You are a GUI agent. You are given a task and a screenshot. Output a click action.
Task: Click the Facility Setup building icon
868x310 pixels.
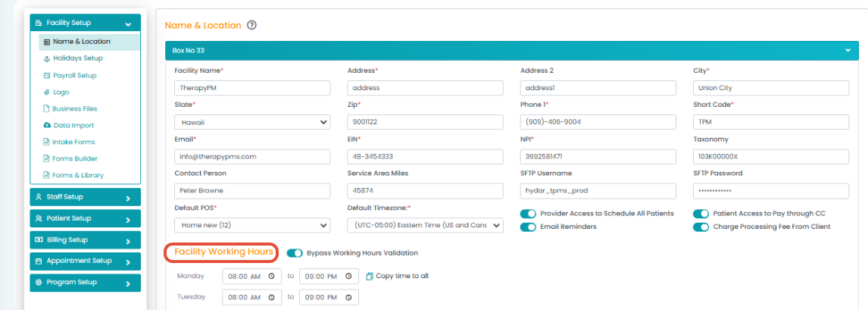tap(39, 23)
